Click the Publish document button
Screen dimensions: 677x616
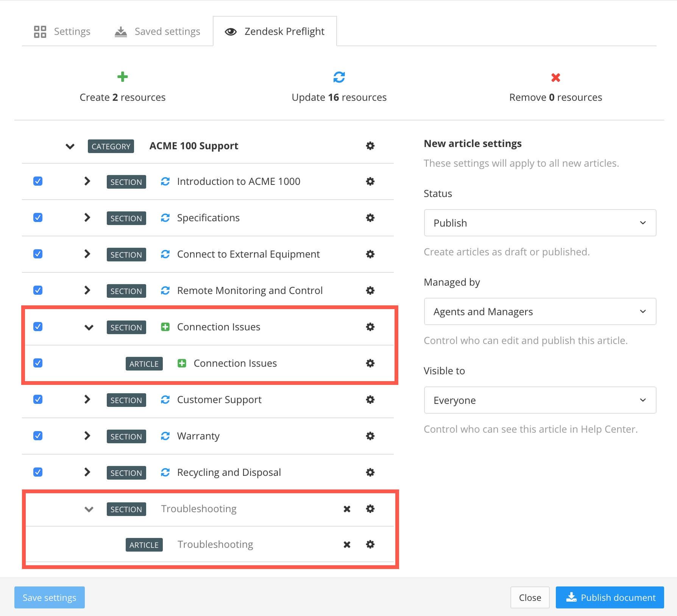(610, 597)
